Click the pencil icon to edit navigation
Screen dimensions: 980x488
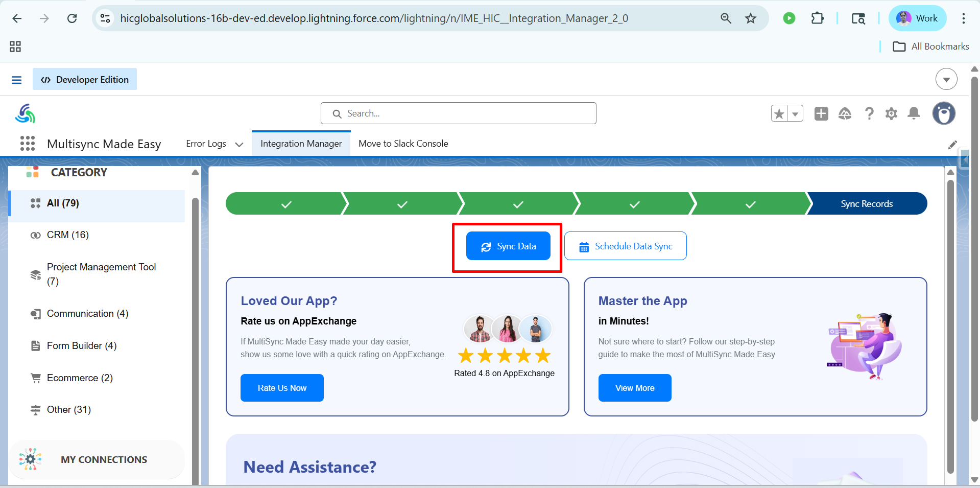(952, 145)
